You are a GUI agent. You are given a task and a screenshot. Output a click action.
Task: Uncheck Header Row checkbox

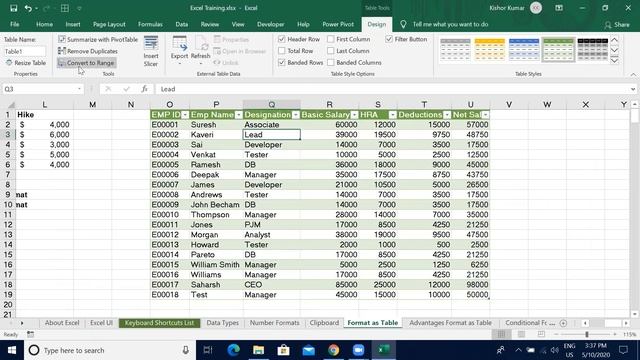point(282,39)
